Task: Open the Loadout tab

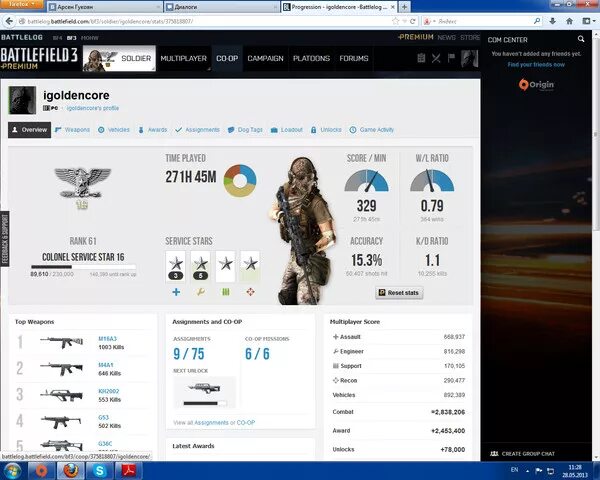Action: pyautogui.click(x=287, y=130)
